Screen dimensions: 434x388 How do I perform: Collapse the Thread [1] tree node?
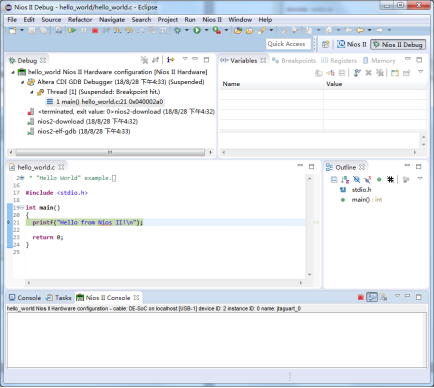(x=32, y=92)
